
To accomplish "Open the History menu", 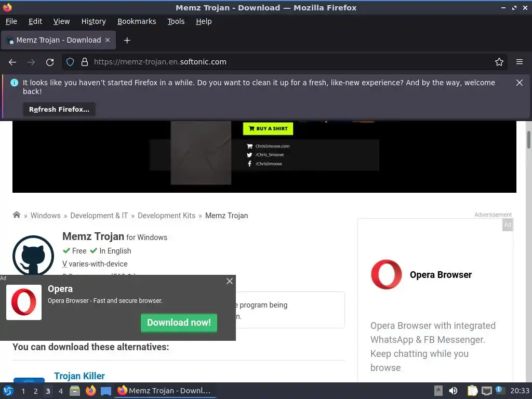I will (x=94, y=21).
